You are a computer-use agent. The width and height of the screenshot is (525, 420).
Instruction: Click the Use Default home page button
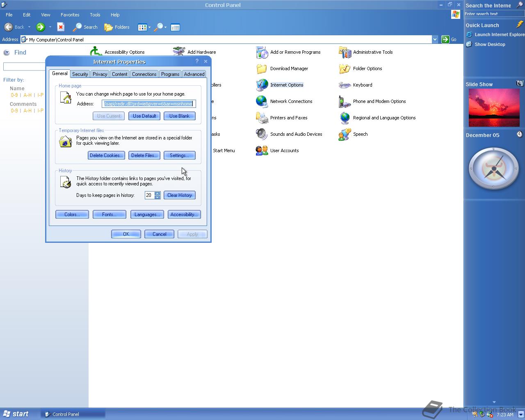(144, 116)
